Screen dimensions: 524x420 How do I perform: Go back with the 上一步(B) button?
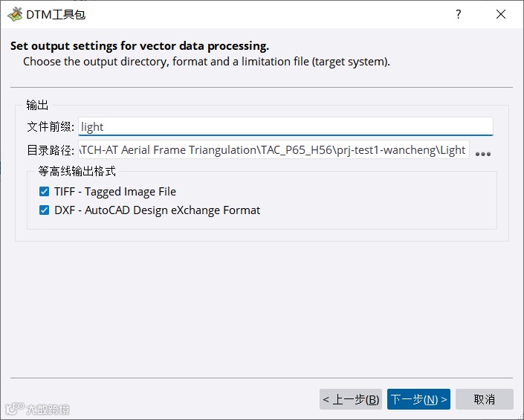pos(351,399)
